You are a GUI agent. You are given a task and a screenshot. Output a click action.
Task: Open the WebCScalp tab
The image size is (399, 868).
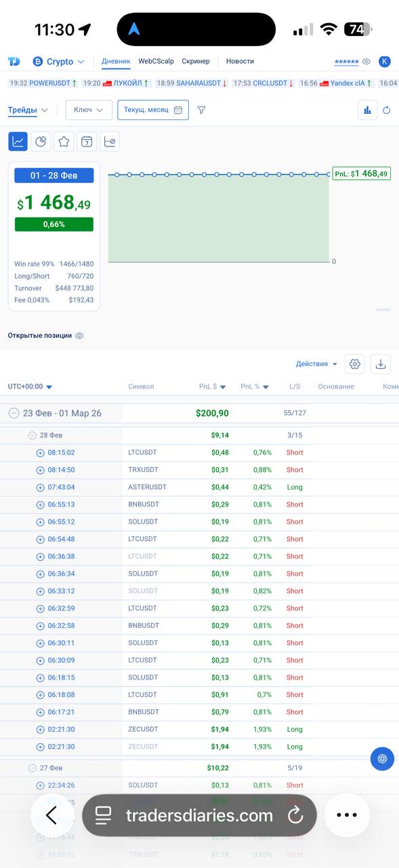pos(156,61)
